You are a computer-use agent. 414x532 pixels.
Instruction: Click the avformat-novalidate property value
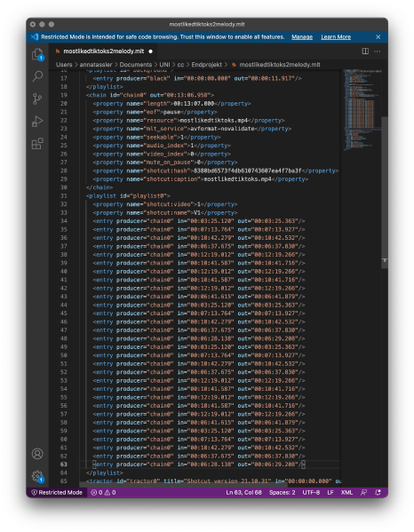point(222,129)
